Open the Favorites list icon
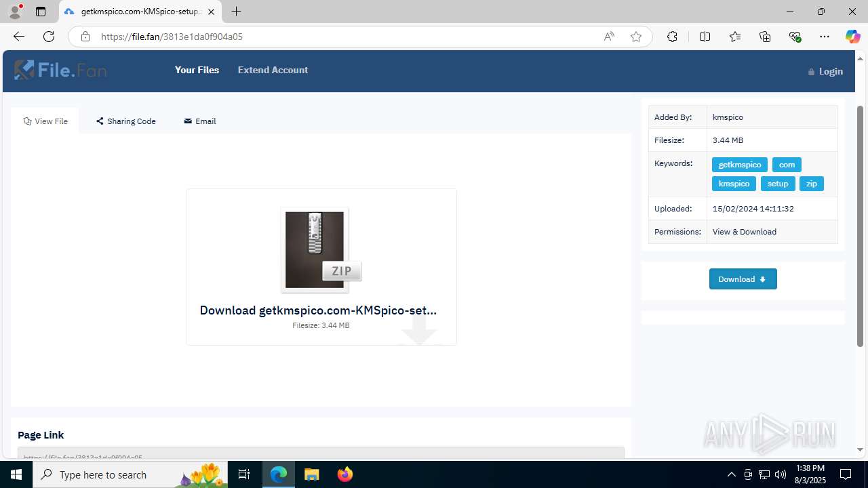 click(735, 37)
